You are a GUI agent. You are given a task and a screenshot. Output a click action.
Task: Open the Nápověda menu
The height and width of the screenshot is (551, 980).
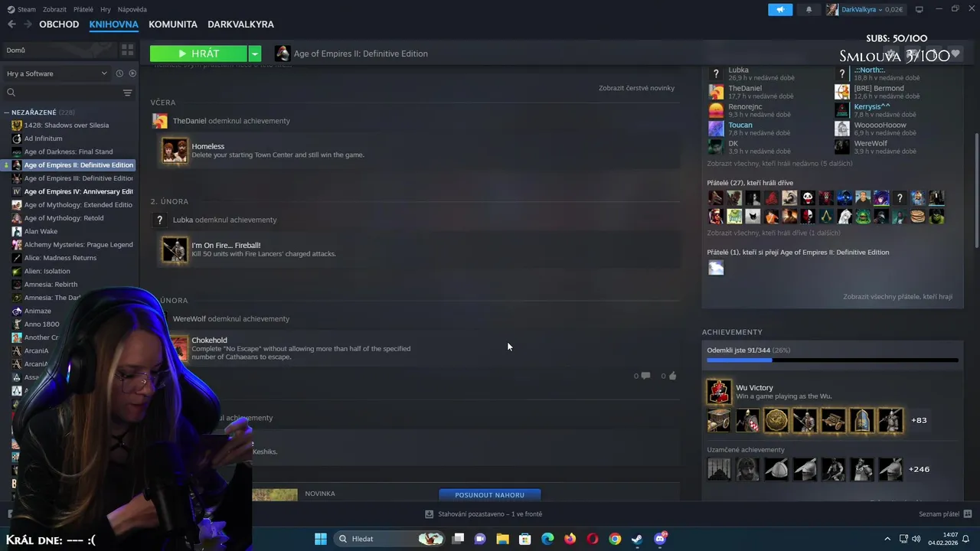132,9
